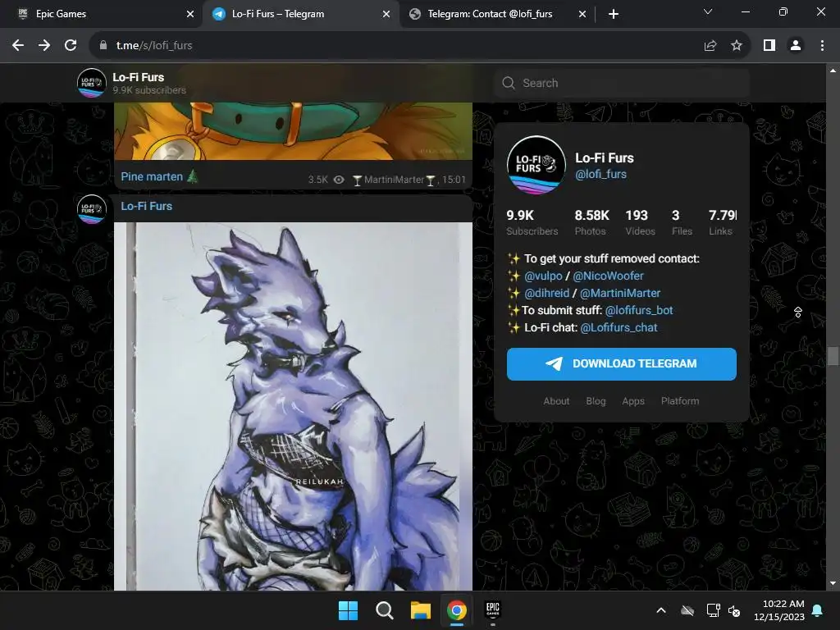The width and height of the screenshot is (840, 630).
Task: Click the MartiniMarter post author signature
Action: click(x=394, y=180)
